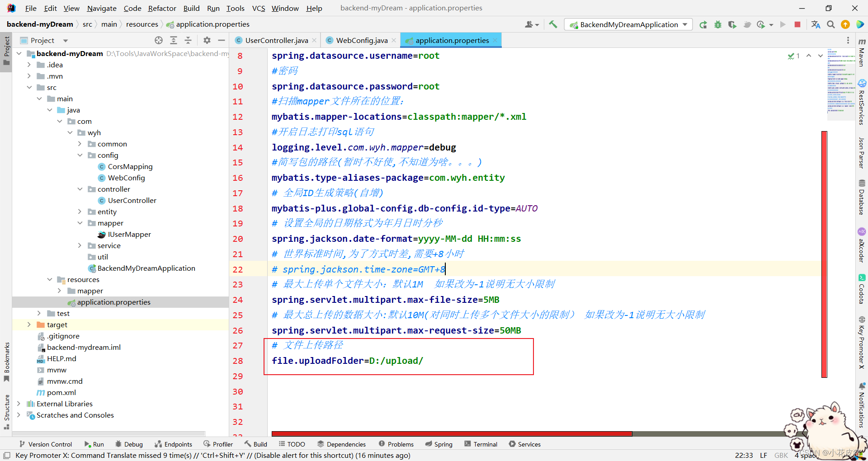Select IUserMapper in project tree
Viewport: 868px width, 461px height.
point(129,234)
